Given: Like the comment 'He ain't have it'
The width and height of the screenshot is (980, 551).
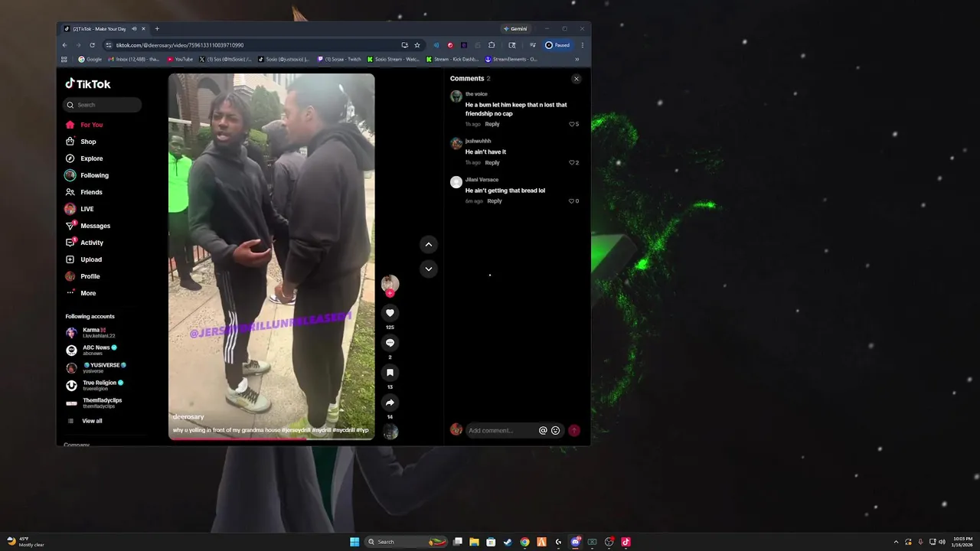Looking at the screenshot, I should tap(572, 162).
